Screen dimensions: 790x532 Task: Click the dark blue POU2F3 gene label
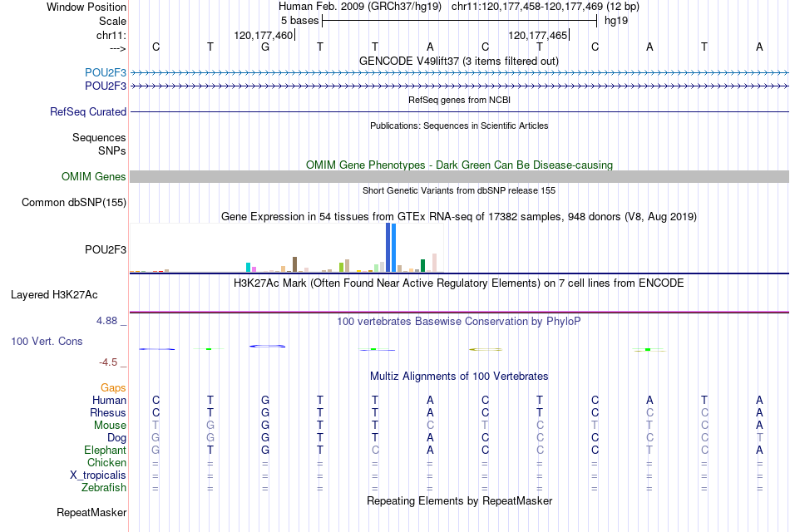click(106, 86)
